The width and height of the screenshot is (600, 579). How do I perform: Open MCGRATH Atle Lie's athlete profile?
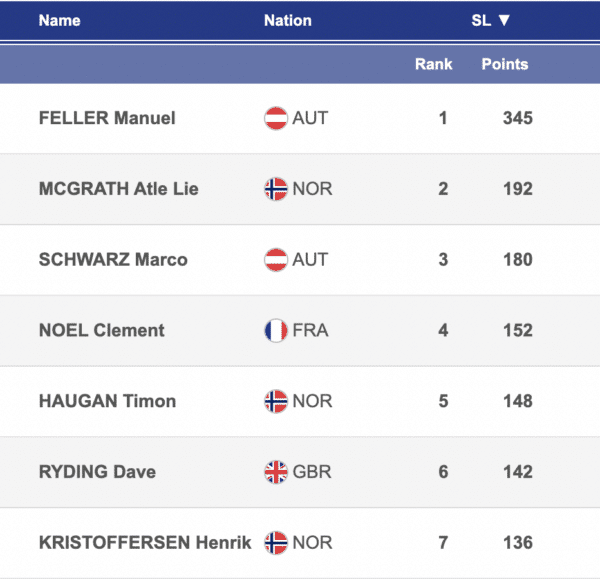click(118, 189)
